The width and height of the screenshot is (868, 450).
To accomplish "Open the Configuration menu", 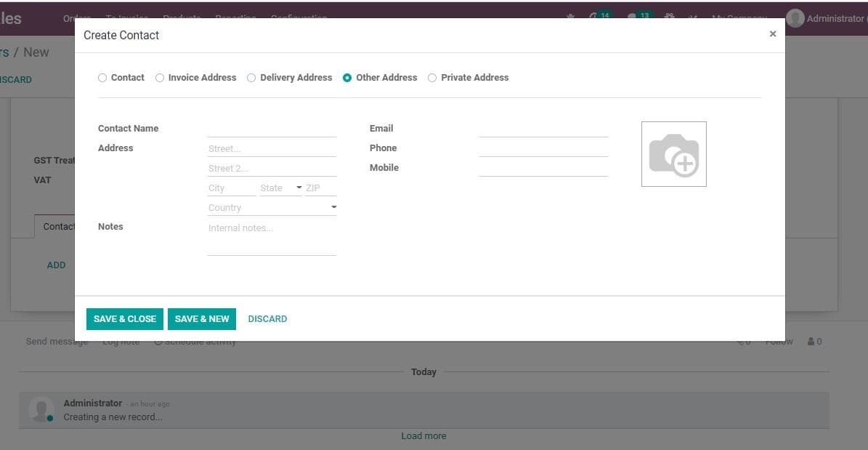I will 299,17.
